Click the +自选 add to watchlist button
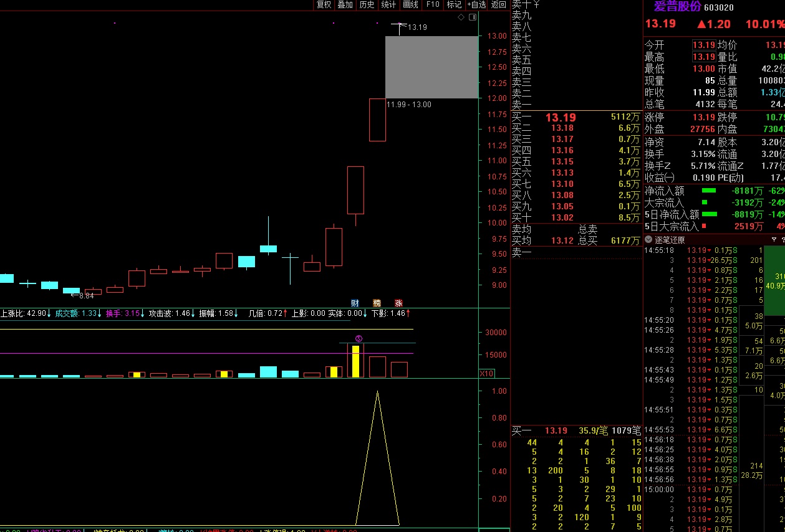Viewport: 785px width, 532px height. 476,4
